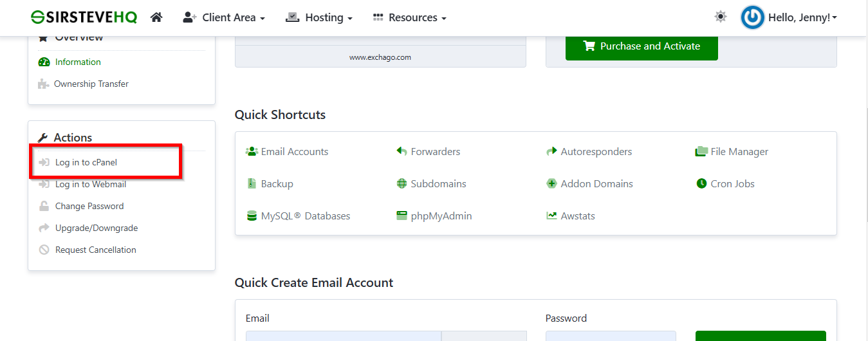Go to home via house icon
The height and width of the screenshot is (341, 868).
(156, 17)
